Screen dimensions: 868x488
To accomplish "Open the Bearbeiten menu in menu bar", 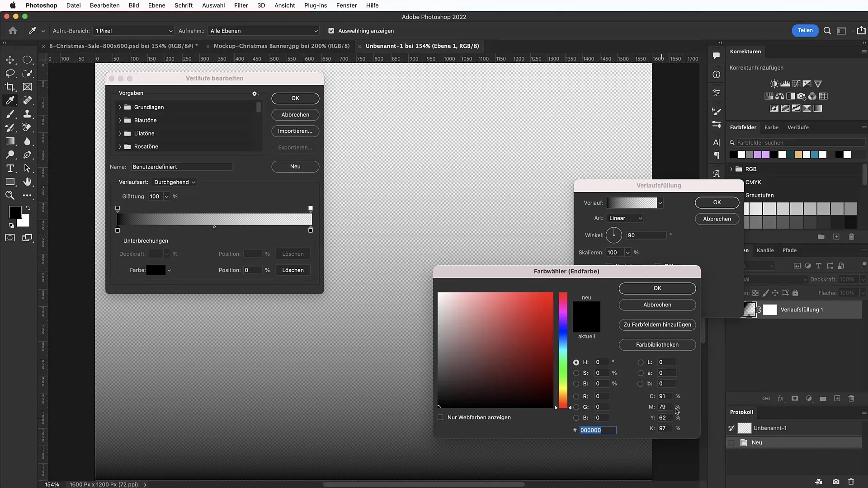I will [104, 5].
